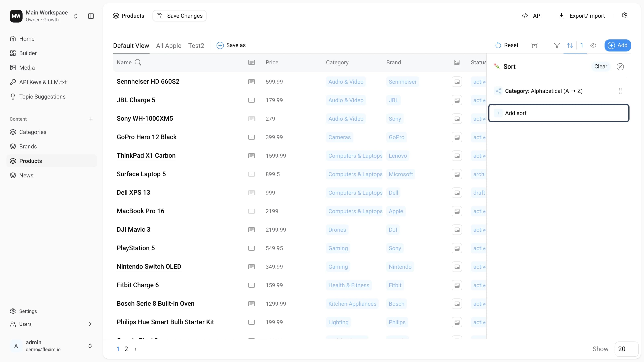Open ThinkPad X1 Carbon description icon

[x=252, y=156]
